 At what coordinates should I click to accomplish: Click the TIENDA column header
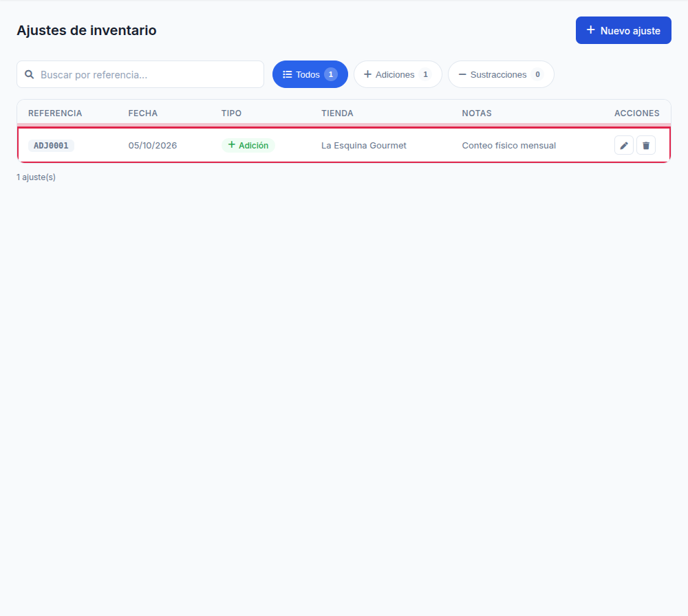pos(337,113)
